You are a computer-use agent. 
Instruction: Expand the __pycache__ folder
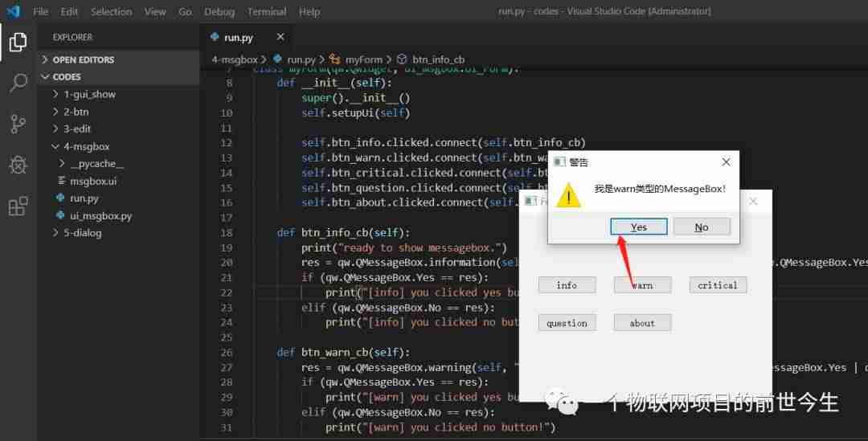pyautogui.click(x=118, y=164)
